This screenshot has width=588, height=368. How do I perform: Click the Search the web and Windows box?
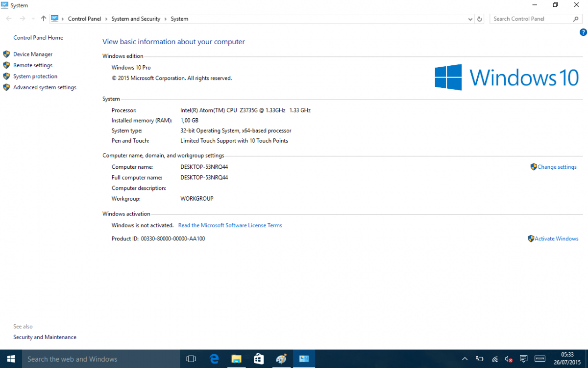(101, 359)
